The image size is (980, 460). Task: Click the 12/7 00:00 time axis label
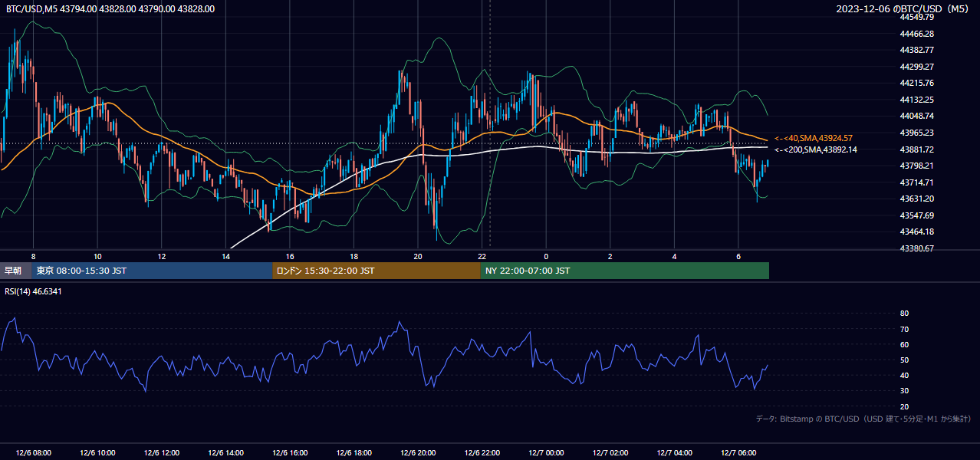(x=546, y=453)
